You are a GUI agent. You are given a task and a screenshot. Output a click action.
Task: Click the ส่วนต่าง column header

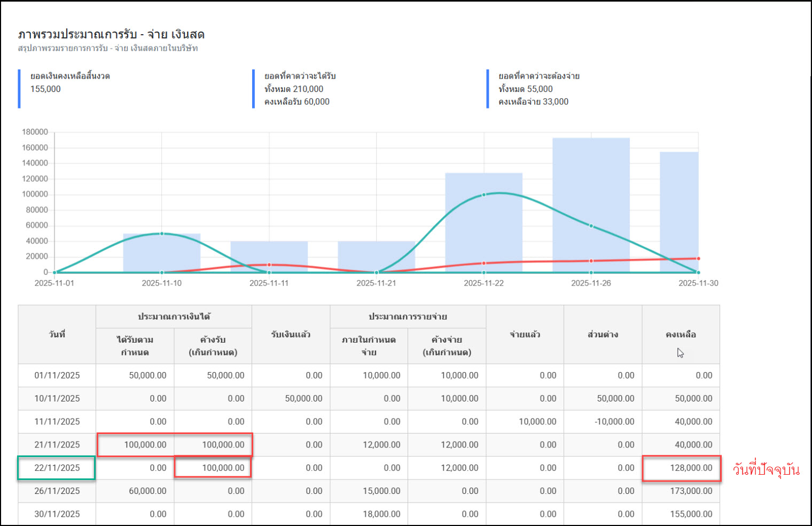coord(603,335)
